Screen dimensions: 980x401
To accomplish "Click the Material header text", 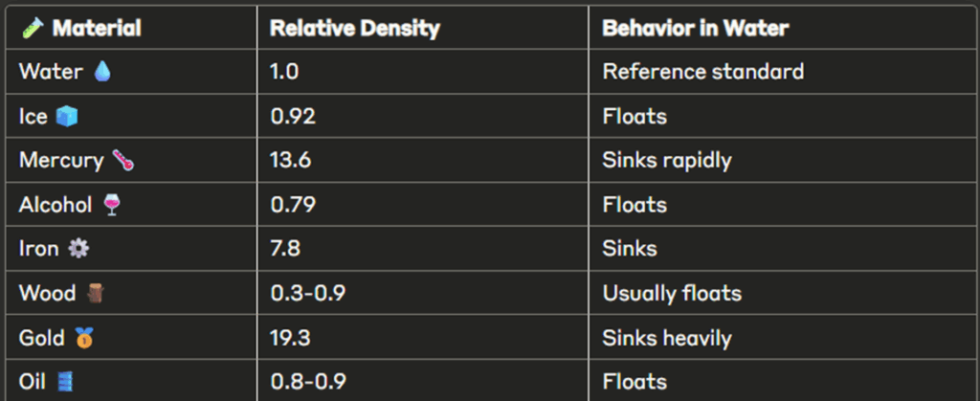I will 97,28.
